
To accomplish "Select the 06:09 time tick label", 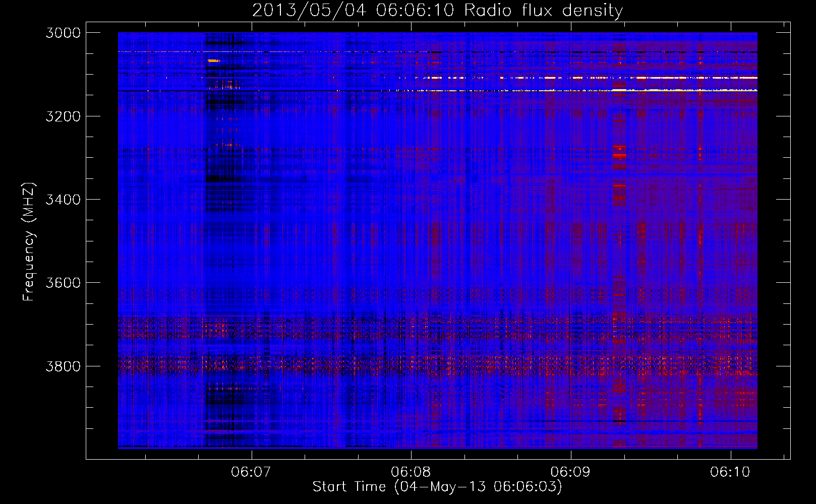I will coord(570,472).
